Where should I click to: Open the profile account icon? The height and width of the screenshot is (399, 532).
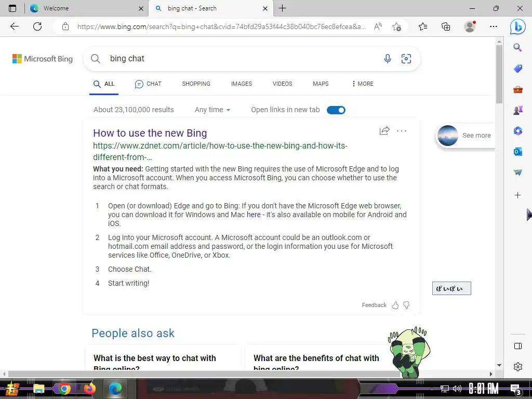[470, 26]
